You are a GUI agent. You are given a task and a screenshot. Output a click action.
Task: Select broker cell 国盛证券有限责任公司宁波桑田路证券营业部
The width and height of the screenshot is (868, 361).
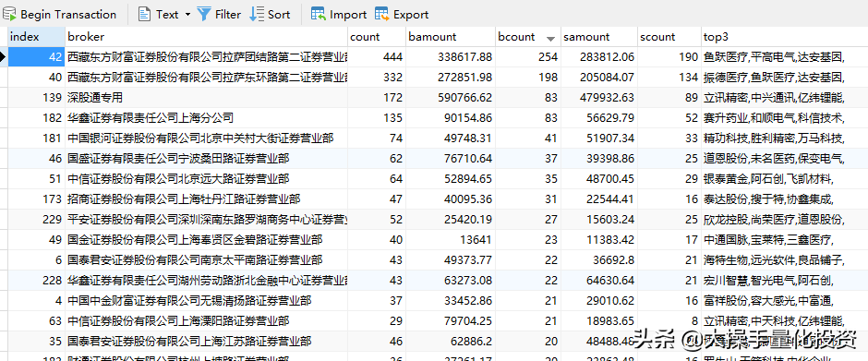(x=207, y=159)
